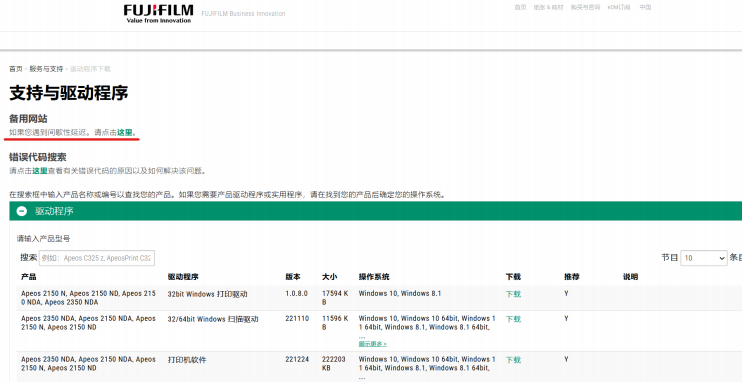Open the eDM订阅 navigation item

click(x=619, y=7)
